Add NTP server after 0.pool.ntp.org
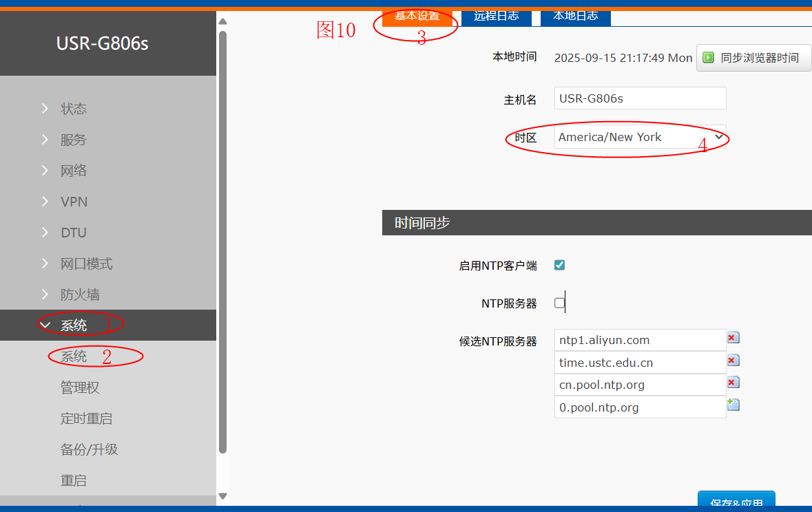 click(x=733, y=405)
